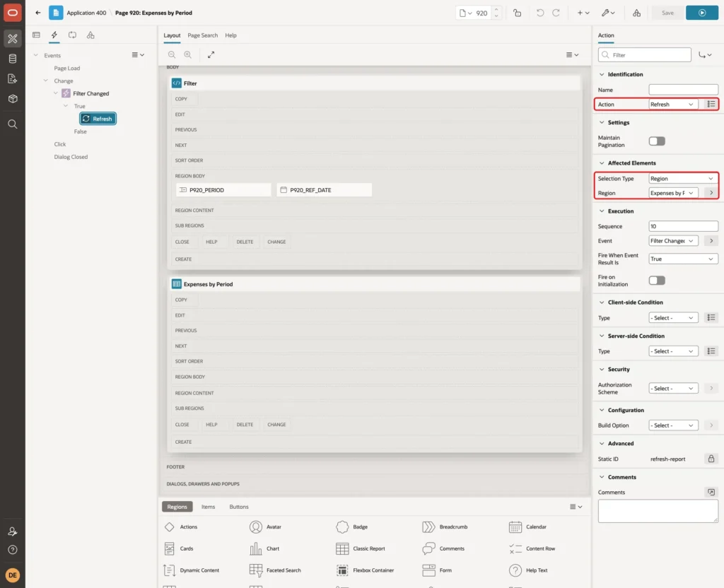Run the page with the play button
The image size is (724, 588).
click(x=702, y=13)
